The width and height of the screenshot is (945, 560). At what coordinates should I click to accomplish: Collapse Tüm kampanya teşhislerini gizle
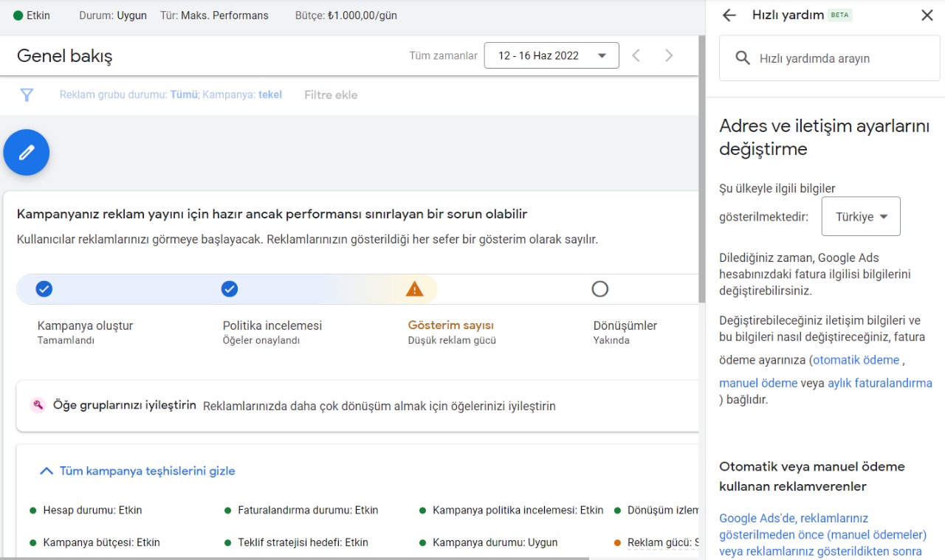click(138, 471)
